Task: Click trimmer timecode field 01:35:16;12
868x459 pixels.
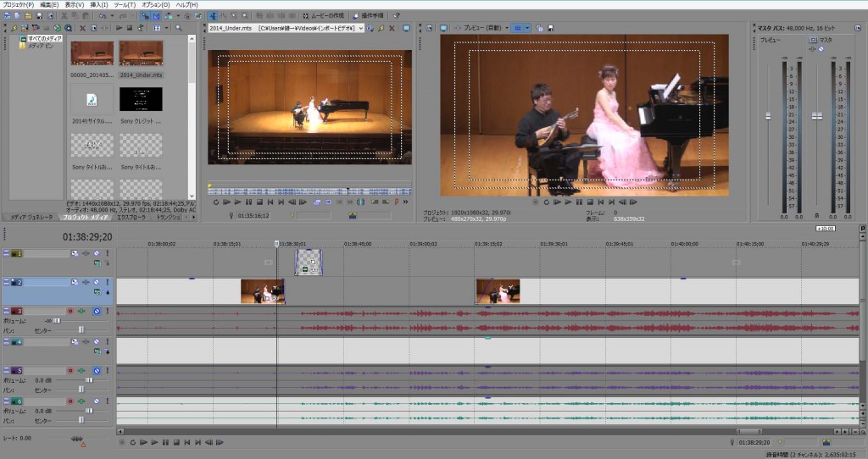Action: point(253,216)
